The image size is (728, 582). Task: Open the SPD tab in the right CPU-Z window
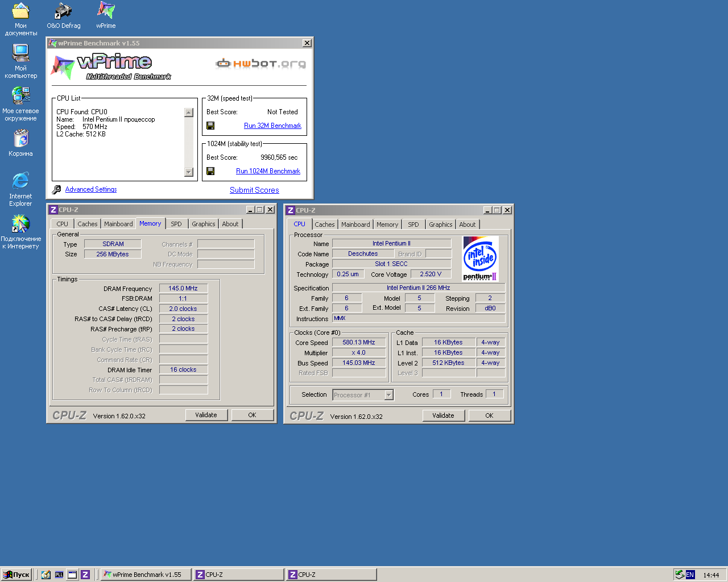(x=413, y=225)
